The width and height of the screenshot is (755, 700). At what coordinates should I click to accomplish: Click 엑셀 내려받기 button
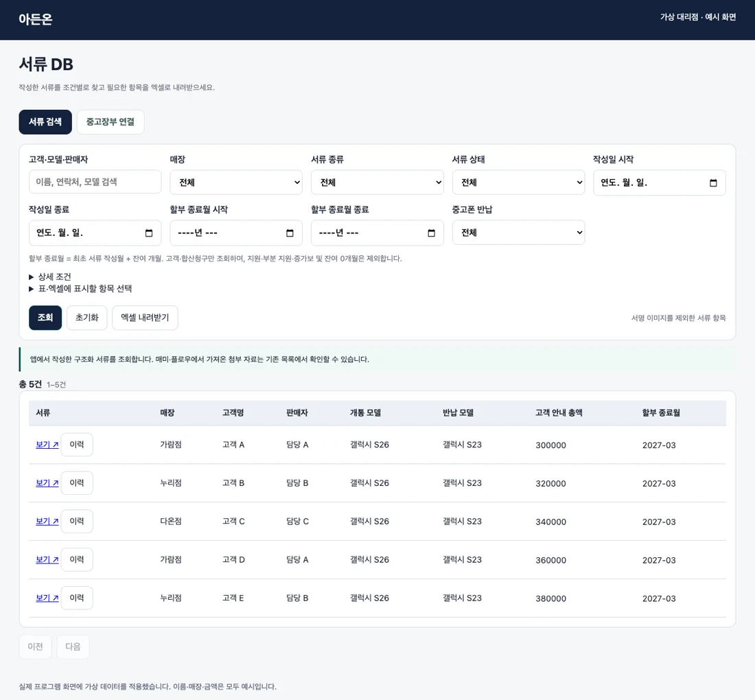[x=145, y=318]
